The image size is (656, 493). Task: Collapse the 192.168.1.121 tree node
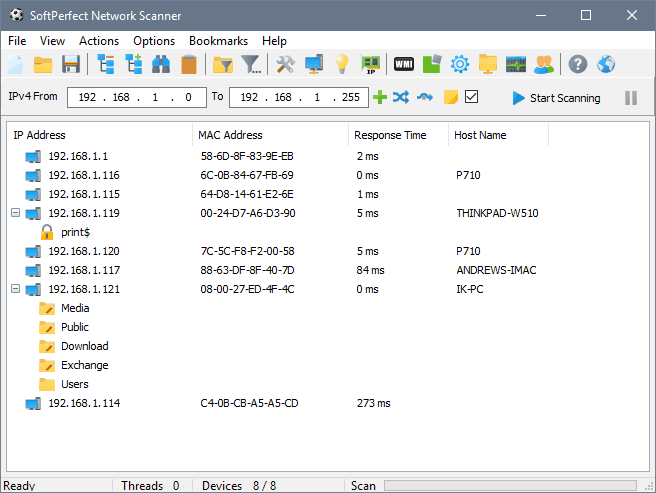click(x=15, y=289)
